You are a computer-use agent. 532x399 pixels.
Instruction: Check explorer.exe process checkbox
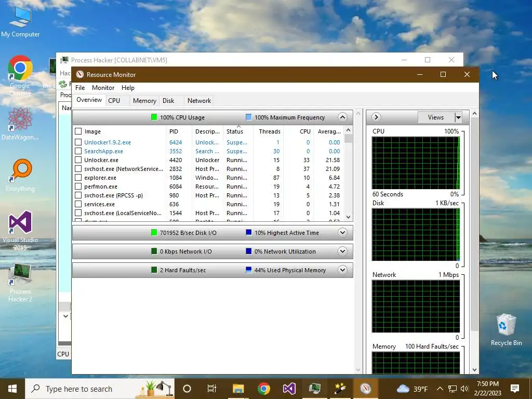click(78, 178)
